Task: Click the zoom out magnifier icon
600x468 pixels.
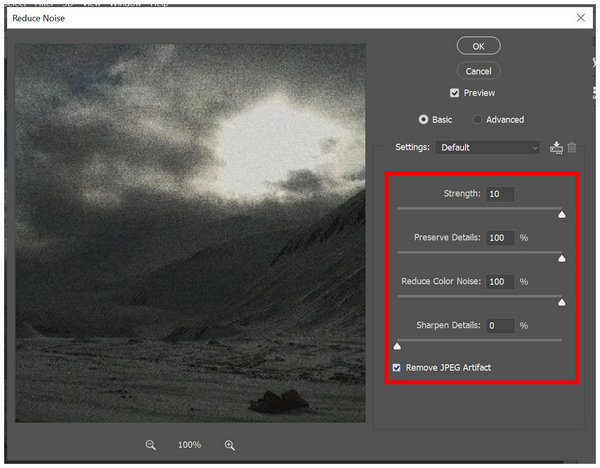Action: pyautogui.click(x=150, y=445)
